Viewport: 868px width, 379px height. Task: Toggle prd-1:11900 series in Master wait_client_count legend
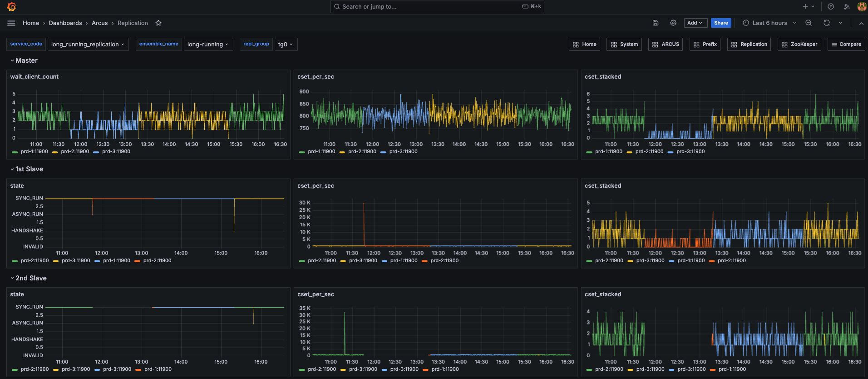click(34, 152)
